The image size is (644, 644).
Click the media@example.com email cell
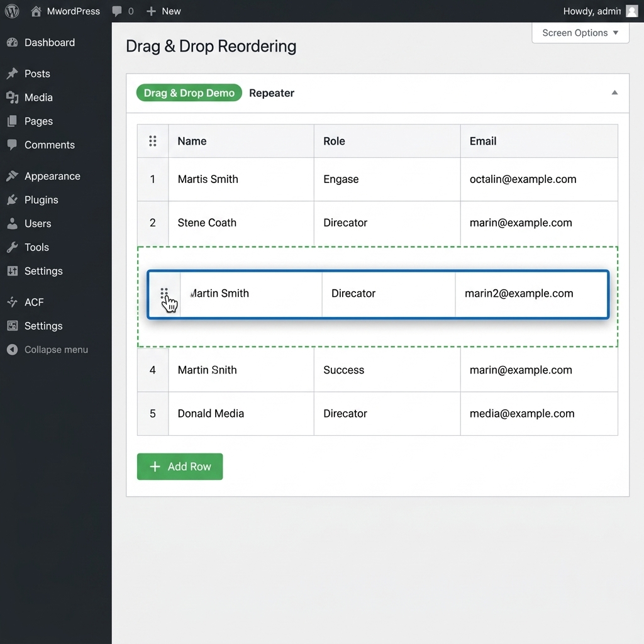tap(539, 413)
